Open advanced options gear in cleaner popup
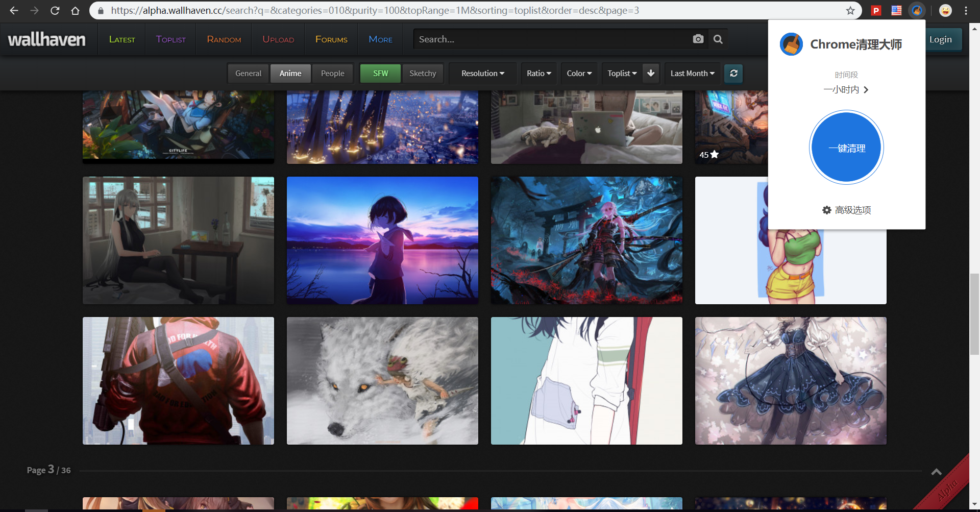980x512 pixels. [x=827, y=210]
